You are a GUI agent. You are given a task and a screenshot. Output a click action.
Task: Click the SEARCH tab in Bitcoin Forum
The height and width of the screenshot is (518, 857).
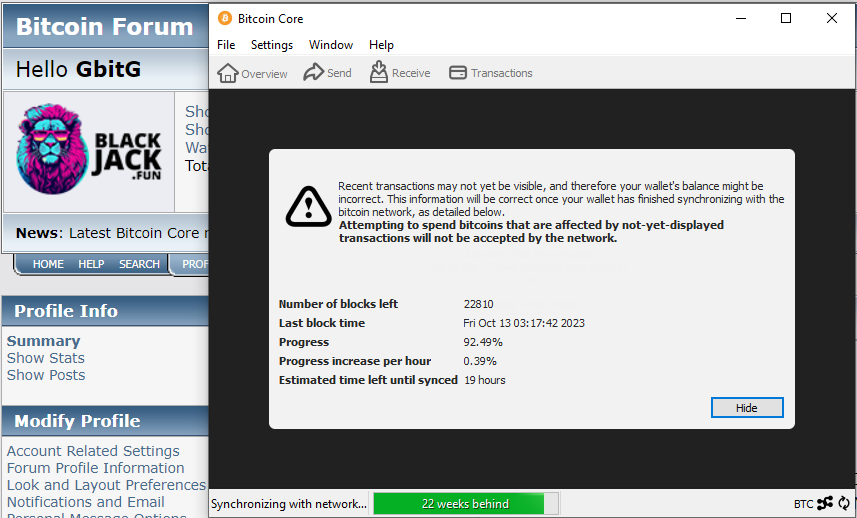[x=139, y=264]
